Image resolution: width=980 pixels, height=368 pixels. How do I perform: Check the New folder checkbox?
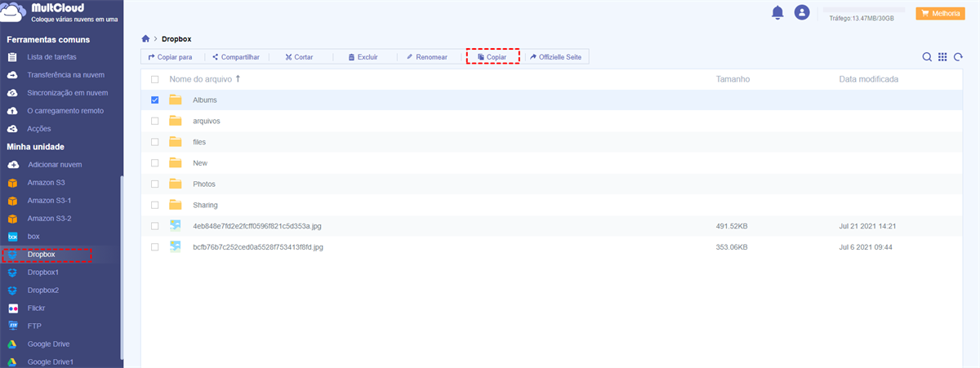click(155, 163)
